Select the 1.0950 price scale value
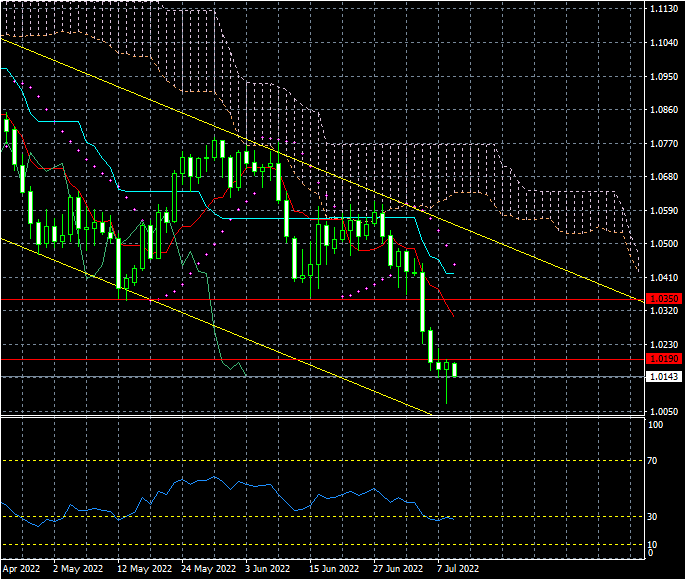Image resolution: width=686 pixels, height=580 pixels. point(664,77)
